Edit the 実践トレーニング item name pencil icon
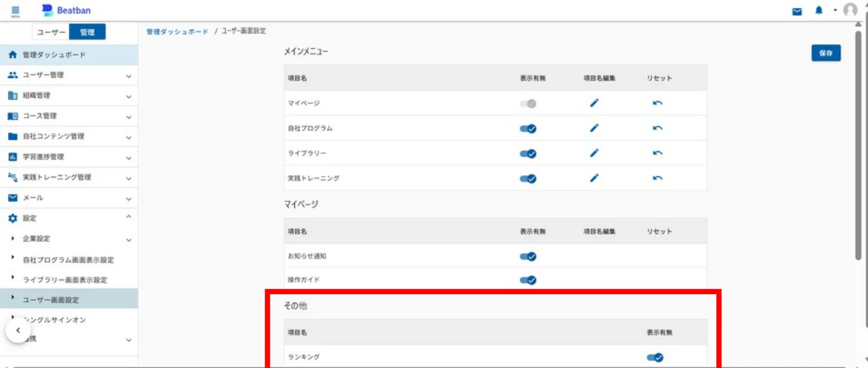 tap(594, 178)
